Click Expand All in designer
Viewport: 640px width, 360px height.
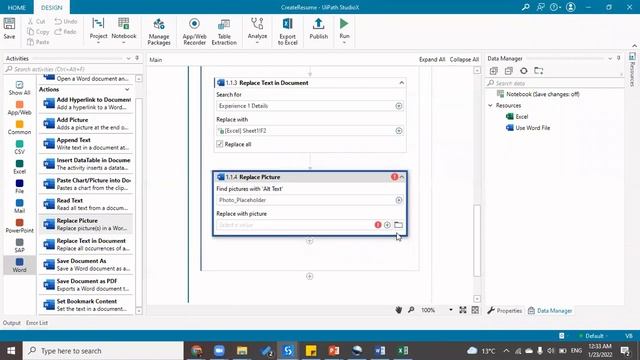pos(432,60)
